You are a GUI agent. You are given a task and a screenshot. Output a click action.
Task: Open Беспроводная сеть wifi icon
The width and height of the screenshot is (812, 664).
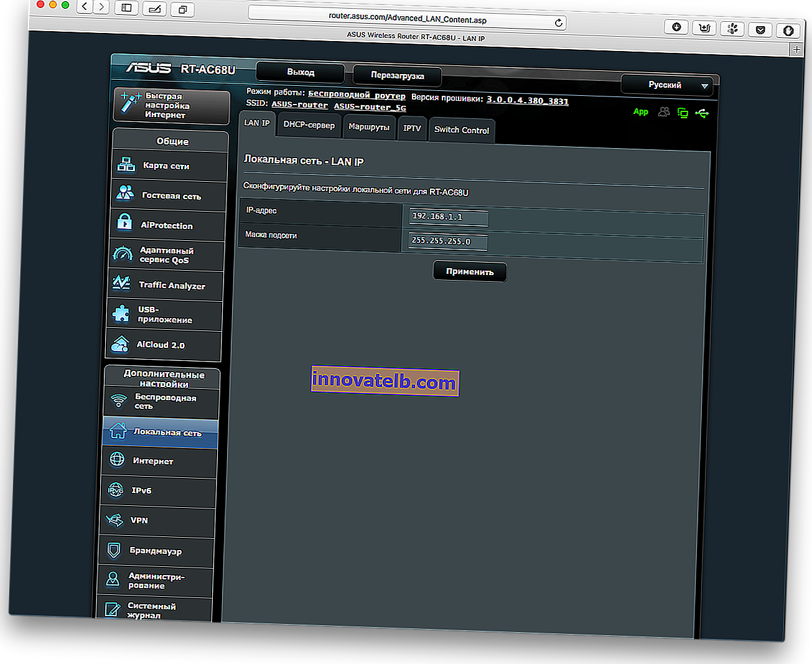tap(118, 400)
